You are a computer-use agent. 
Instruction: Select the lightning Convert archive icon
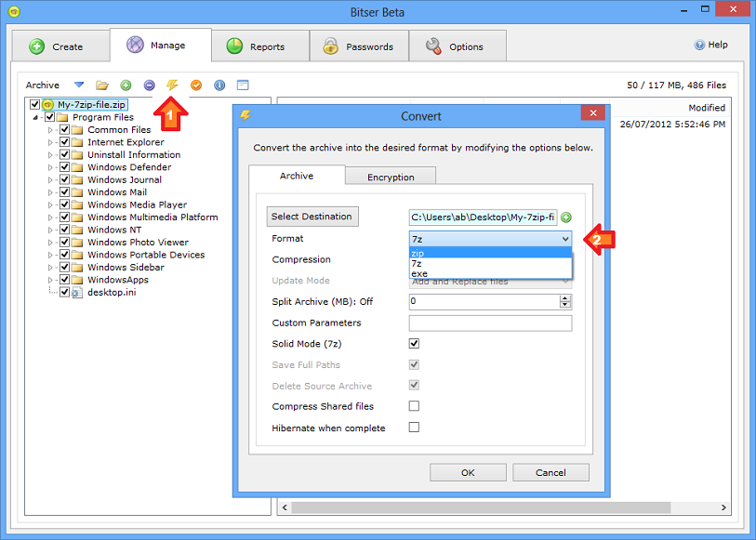pyautogui.click(x=172, y=85)
